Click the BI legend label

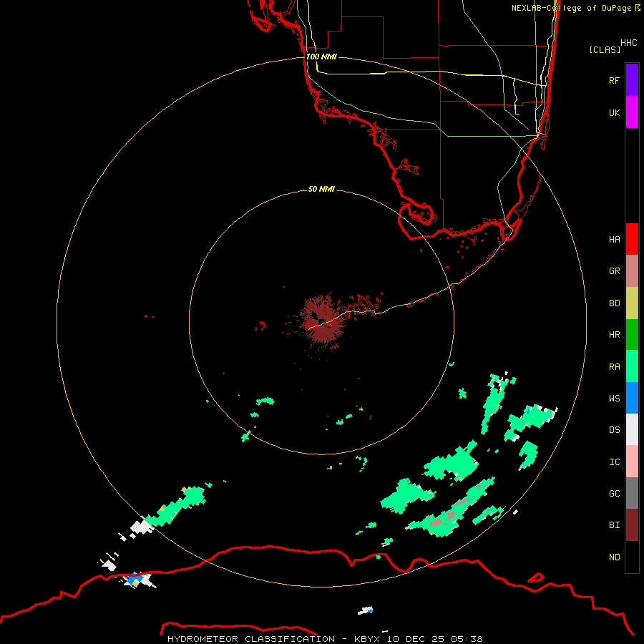(614, 525)
